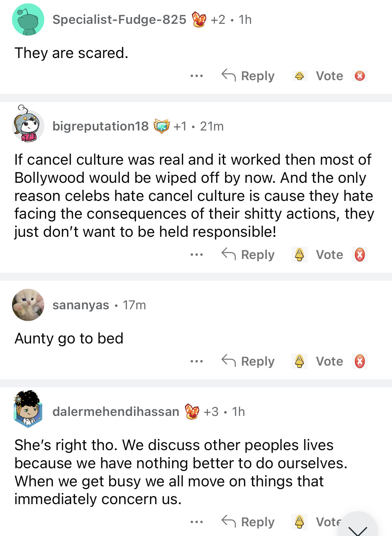Reply to bigreputation18's comment
The width and height of the screenshot is (392, 536).
coord(248,255)
